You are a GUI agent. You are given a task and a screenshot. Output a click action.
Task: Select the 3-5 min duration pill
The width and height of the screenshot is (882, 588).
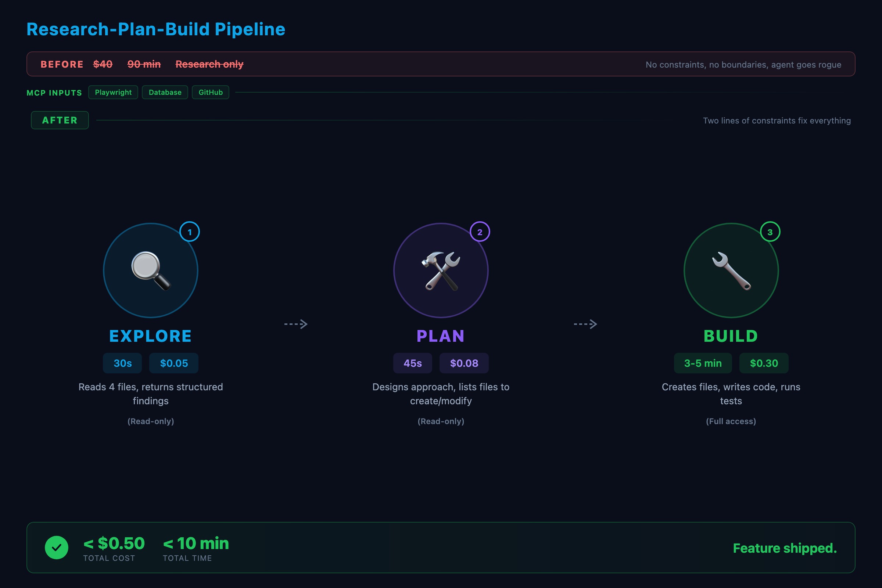pyautogui.click(x=702, y=363)
